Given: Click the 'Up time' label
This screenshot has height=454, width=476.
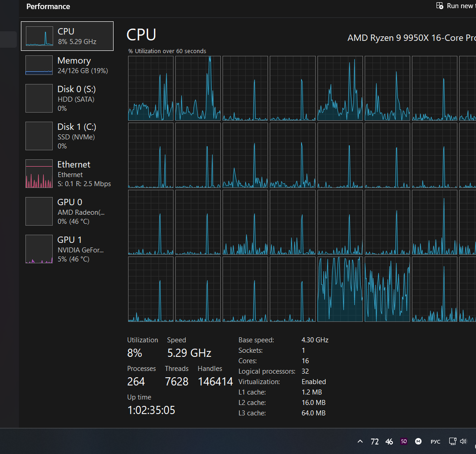Looking at the screenshot, I should [139, 397].
